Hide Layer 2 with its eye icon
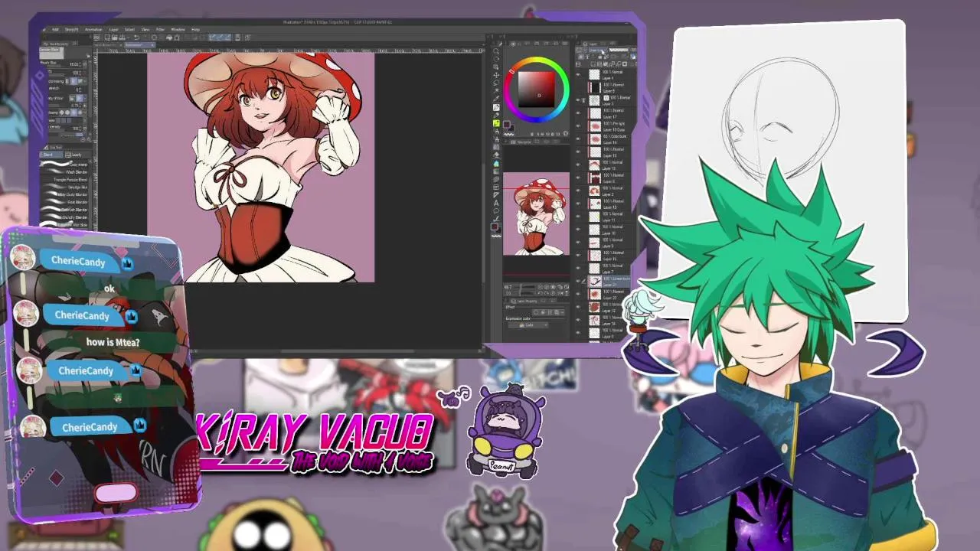 578,191
